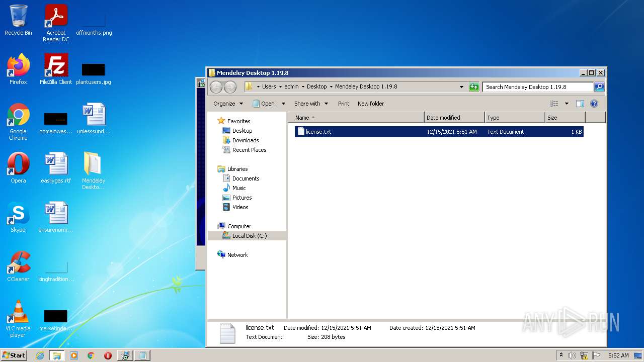This screenshot has height=362, width=644.
Task: Select the unlesssund Word document icon
Action: (x=94, y=119)
